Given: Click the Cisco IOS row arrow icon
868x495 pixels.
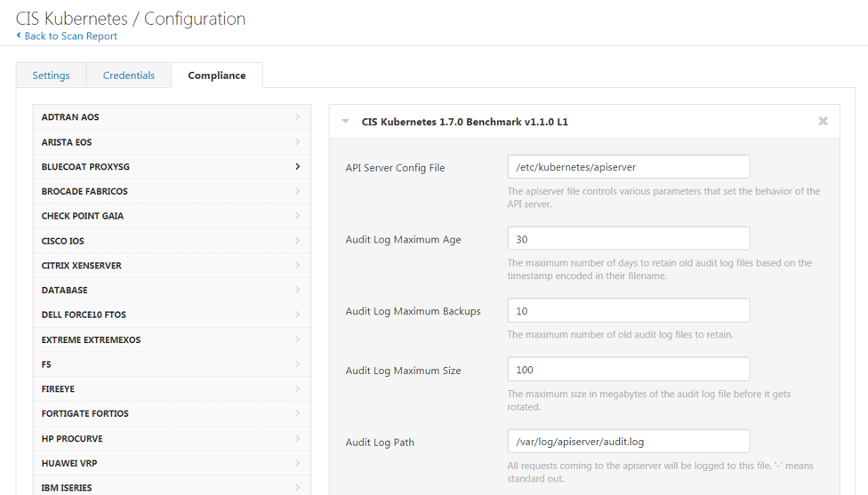Looking at the screenshot, I should pos(297,241).
